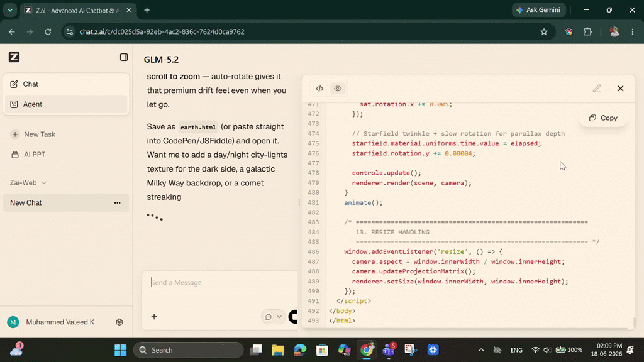Viewport: 644px width, 362px height.
Task: Open user profile Muhammed Valeed K
Action: 51,322
